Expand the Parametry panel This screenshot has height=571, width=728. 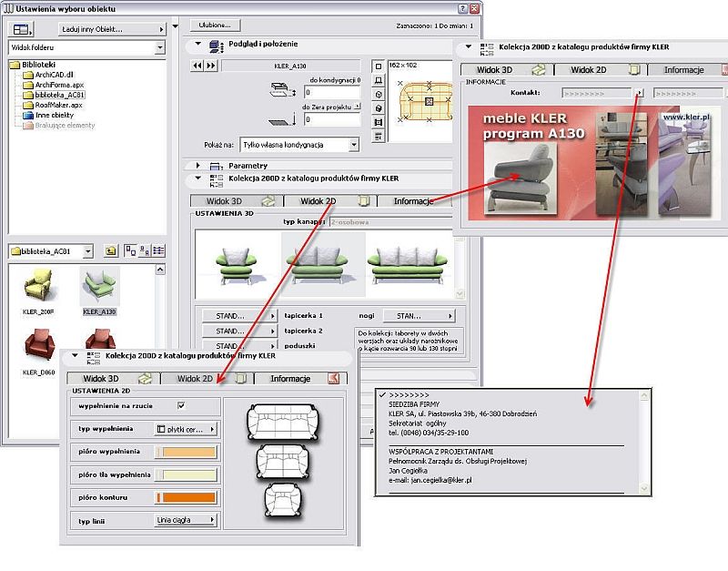coord(197,166)
